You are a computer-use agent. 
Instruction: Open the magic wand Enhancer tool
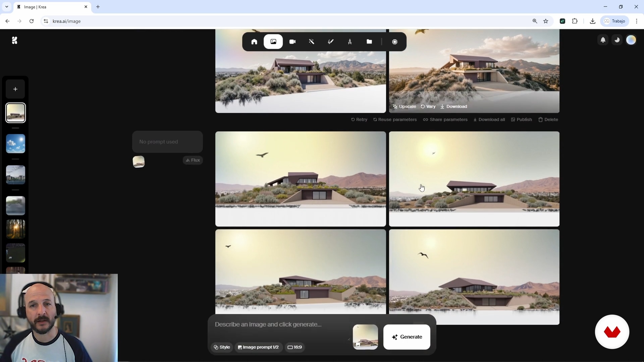click(312, 42)
